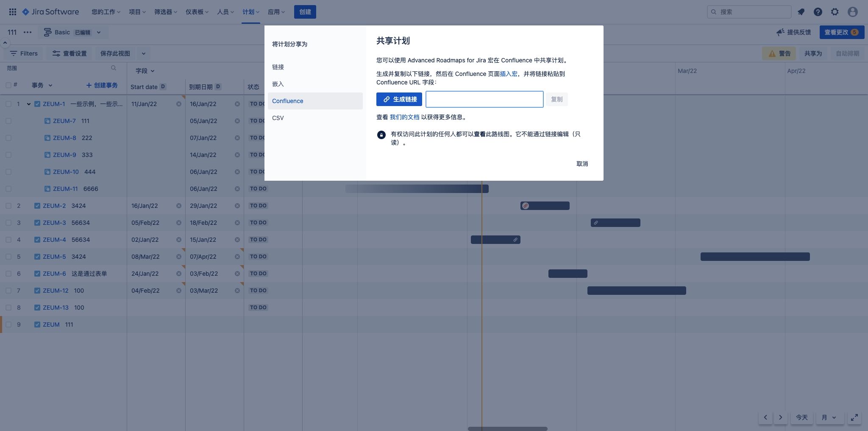Check the box for row ZEUM-13
The width and height of the screenshot is (868, 431).
[x=8, y=308]
